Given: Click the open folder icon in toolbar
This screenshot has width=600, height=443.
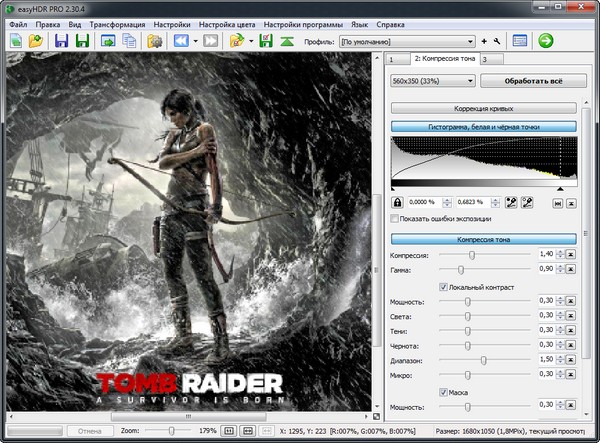Looking at the screenshot, I should point(36,41).
